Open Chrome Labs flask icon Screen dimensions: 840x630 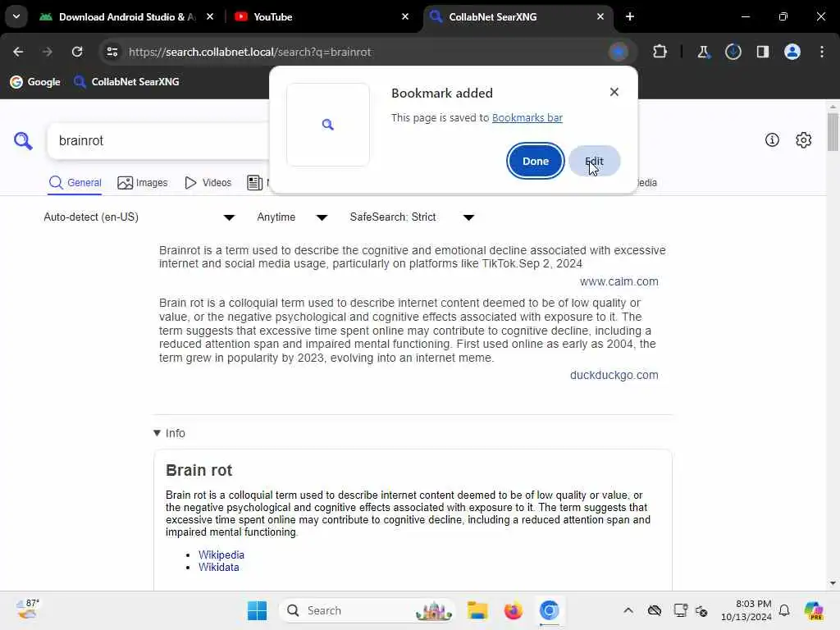pyautogui.click(x=703, y=52)
